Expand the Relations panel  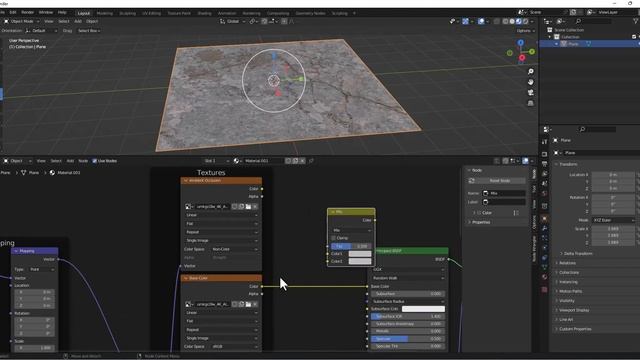567,263
